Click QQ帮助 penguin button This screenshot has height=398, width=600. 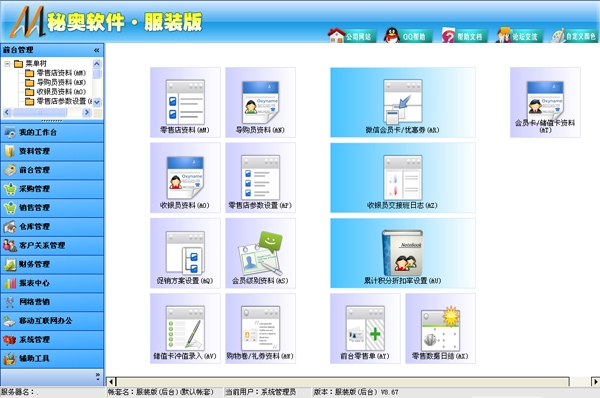407,36
